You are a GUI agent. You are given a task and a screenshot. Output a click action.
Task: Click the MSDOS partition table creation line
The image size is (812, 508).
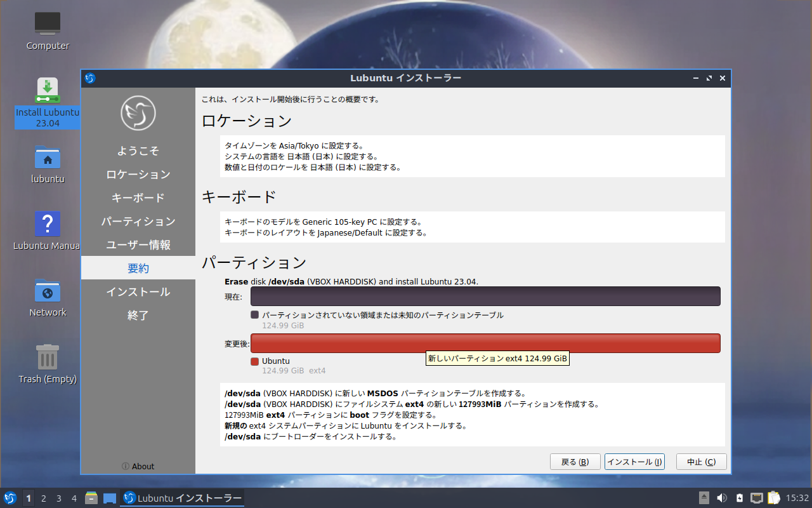pyautogui.click(x=376, y=393)
